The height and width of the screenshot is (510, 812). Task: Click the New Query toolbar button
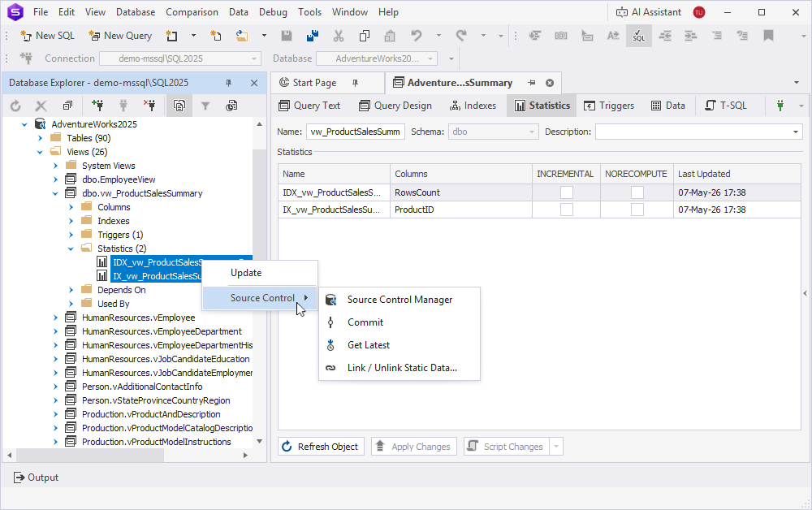tap(120, 36)
